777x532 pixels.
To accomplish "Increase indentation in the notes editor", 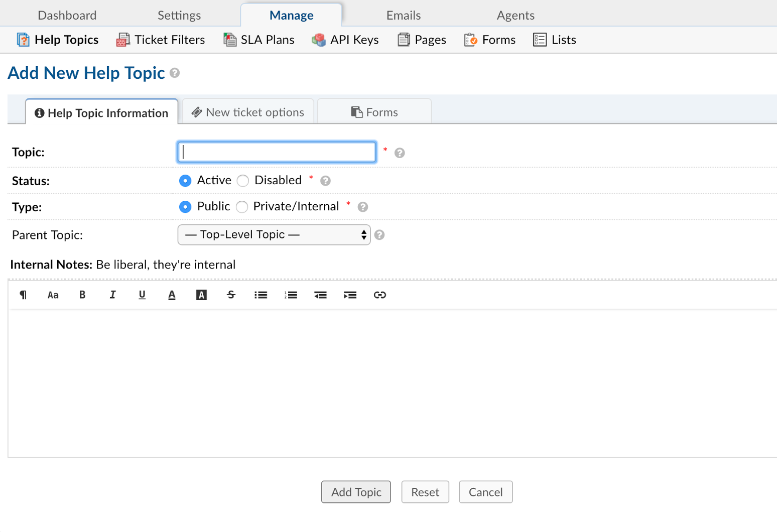I will point(350,295).
